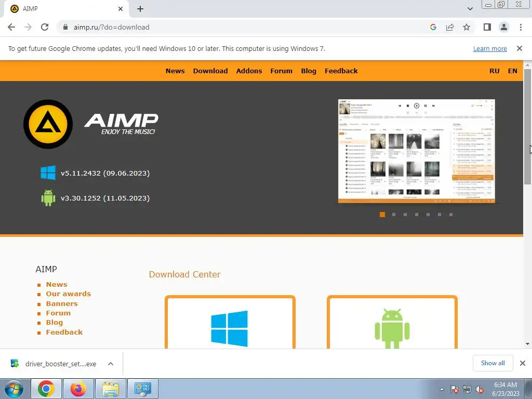Image resolution: width=532 pixels, height=399 pixels.
Task: Close the downloads bar
Action: coord(523,363)
